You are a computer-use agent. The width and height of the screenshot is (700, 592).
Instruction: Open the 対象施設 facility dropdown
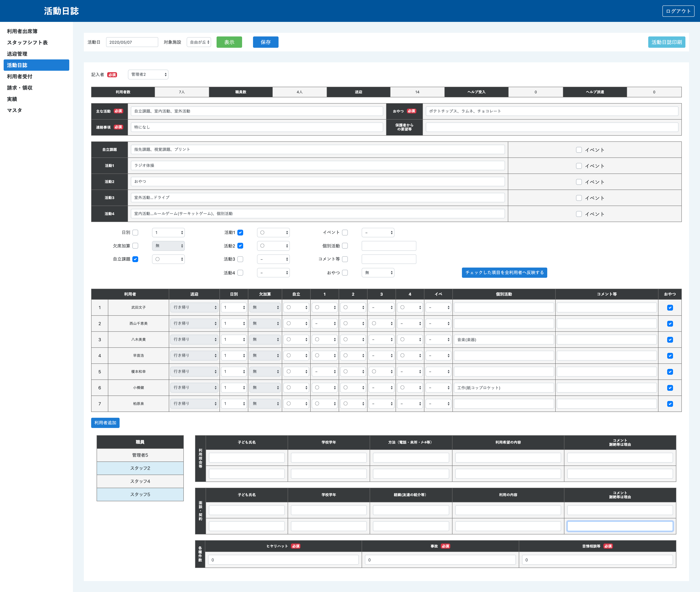click(199, 42)
